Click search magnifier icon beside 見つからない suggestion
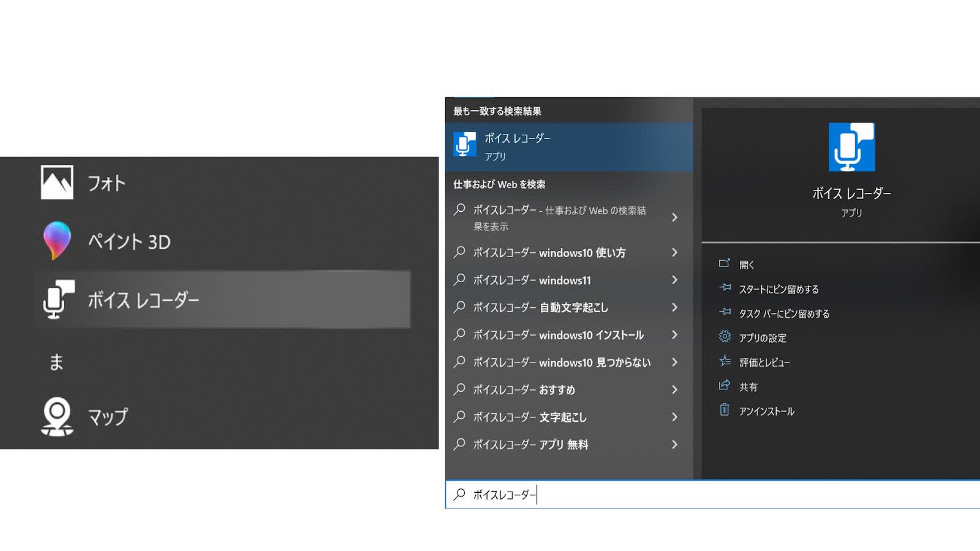The width and height of the screenshot is (980, 551). [x=459, y=362]
